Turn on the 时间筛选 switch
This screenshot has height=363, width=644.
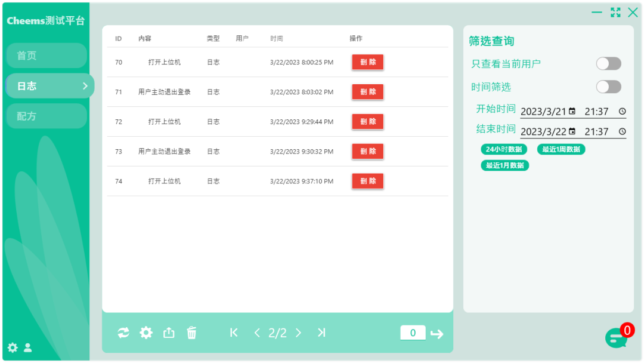(608, 87)
